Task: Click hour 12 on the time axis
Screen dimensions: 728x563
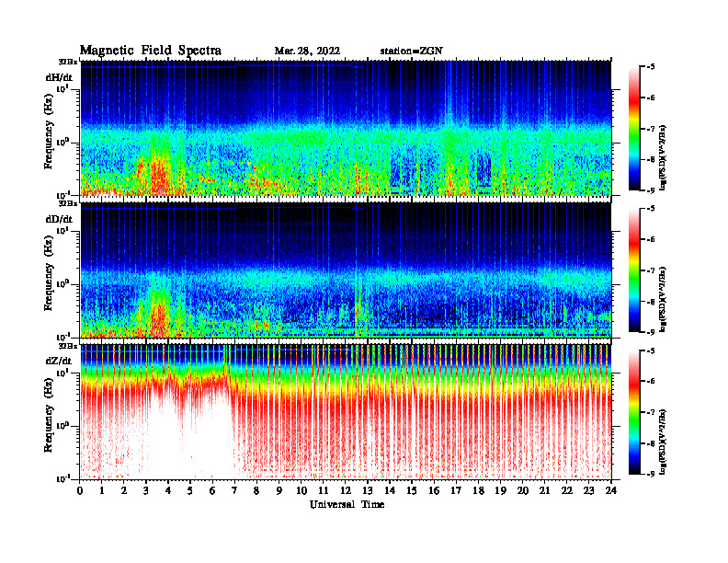Action: [x=346, y=491]
